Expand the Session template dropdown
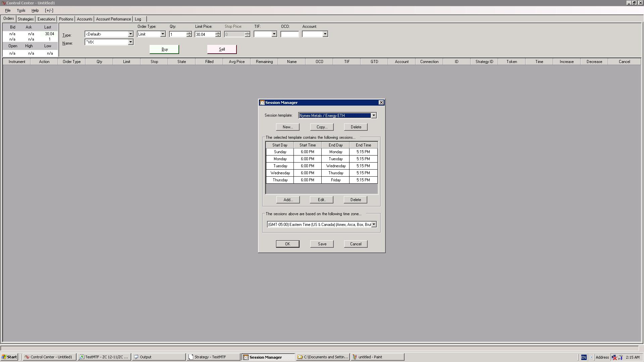This screenshot has width=644, height=362. (373, 116)
